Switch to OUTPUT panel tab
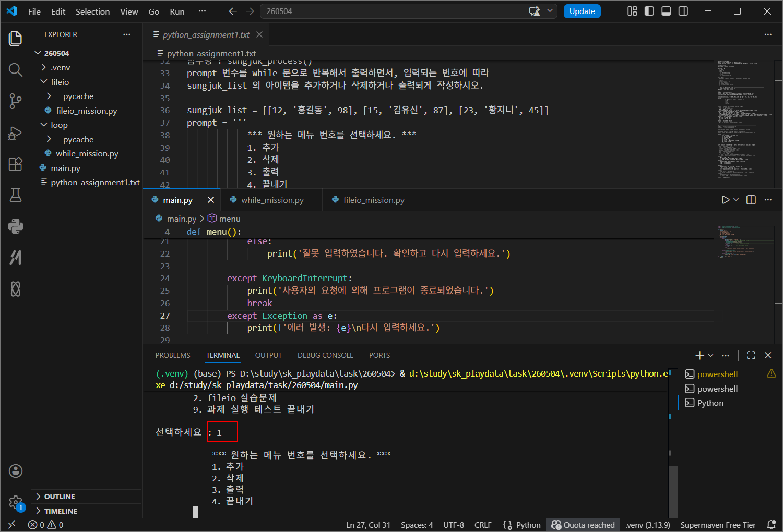 tap(268, 355)
